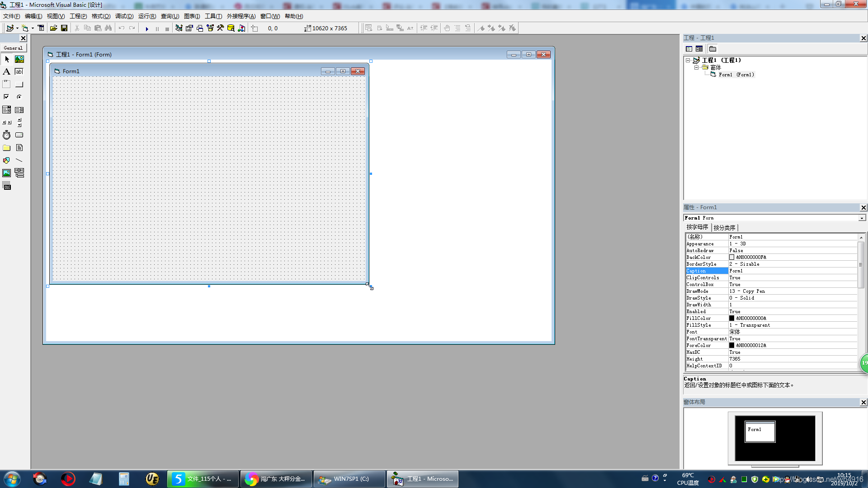Viewport: 868px width, 488px height.
Task: Select the OptionButton control tool
Action: [19, 97]
